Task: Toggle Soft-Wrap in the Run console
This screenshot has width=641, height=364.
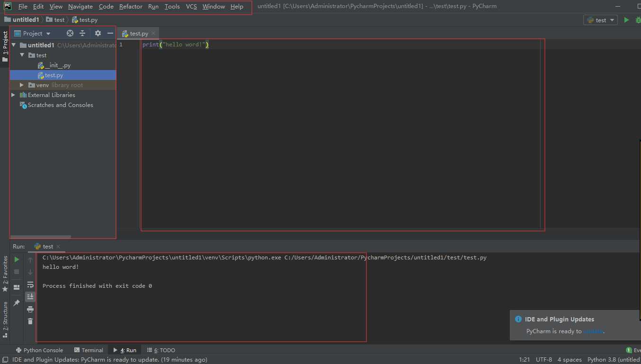Action: (30, 284)
